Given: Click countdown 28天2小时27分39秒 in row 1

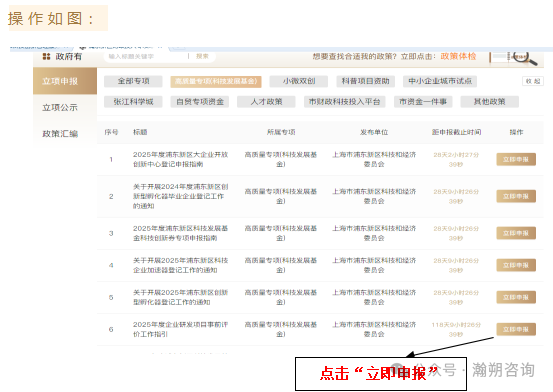Looking at the screenshot, I should (x=456, y=159).
